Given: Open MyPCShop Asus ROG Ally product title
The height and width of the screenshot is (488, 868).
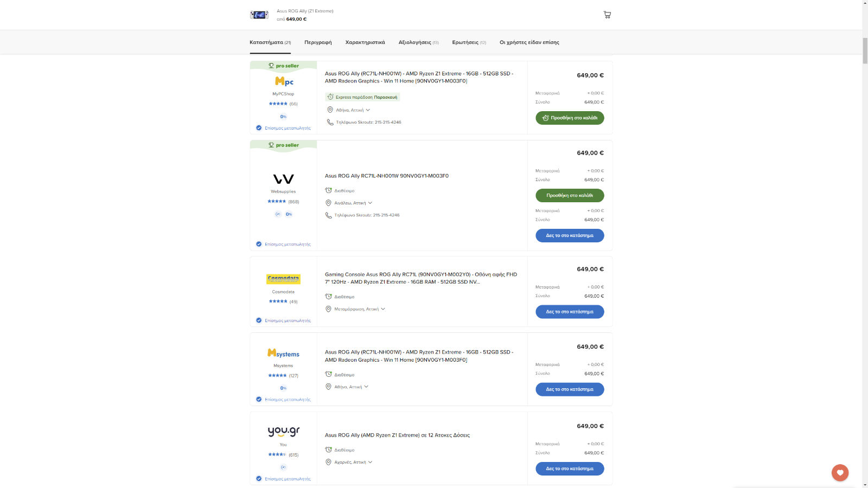Looking at the screenshot, I should point(419,77).
